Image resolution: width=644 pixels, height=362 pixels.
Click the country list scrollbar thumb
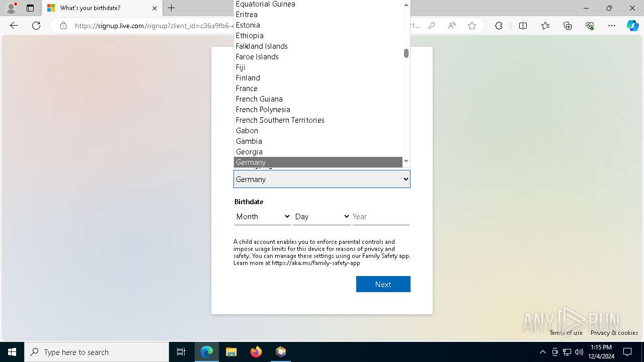(x=406, y=53)
